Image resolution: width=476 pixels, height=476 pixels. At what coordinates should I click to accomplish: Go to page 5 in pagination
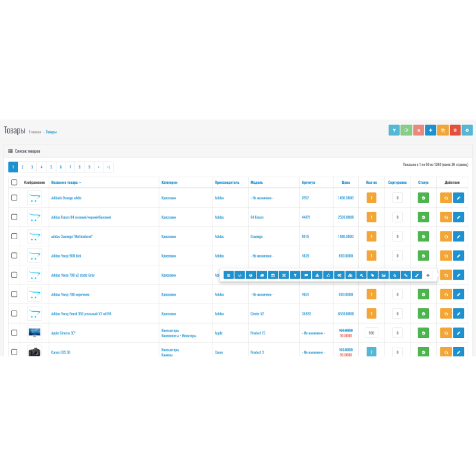click(x=51, y=167)
